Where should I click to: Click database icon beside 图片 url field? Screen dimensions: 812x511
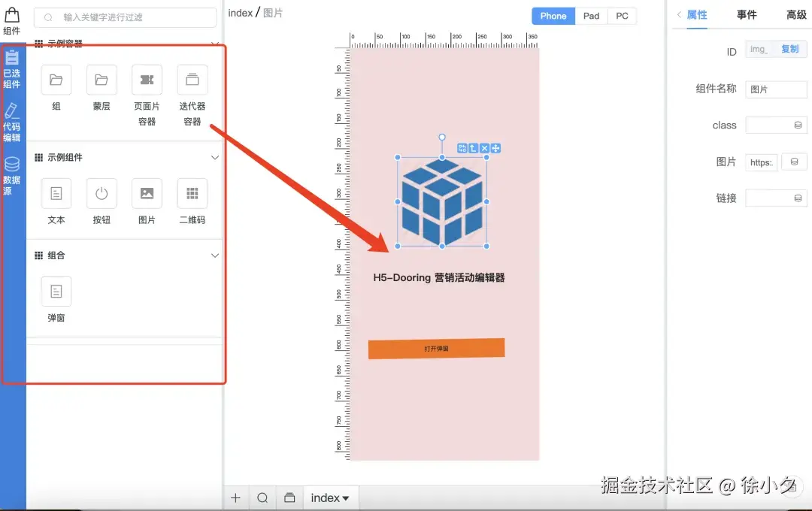pos(794,162)
